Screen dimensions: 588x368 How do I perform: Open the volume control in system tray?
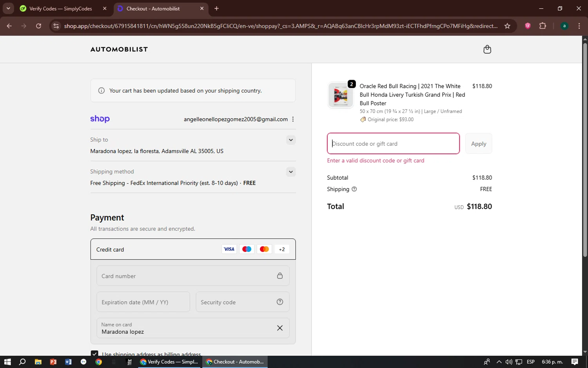[509, 362]
